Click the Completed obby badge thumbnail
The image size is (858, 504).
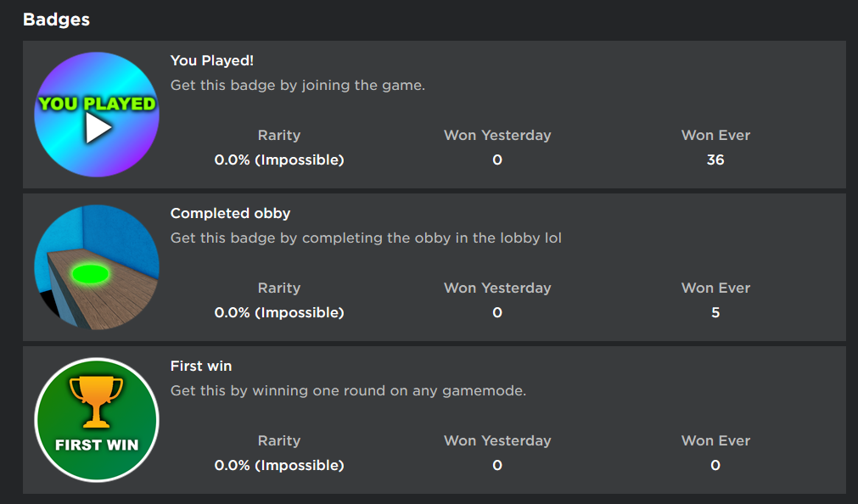point(97,267)
